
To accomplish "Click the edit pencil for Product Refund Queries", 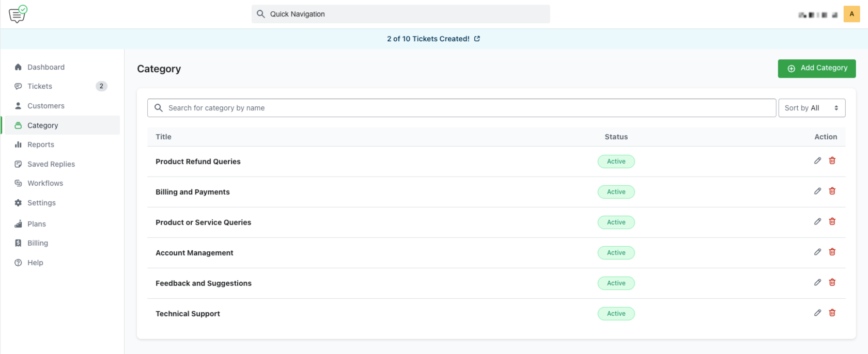I will coord(817,160).
